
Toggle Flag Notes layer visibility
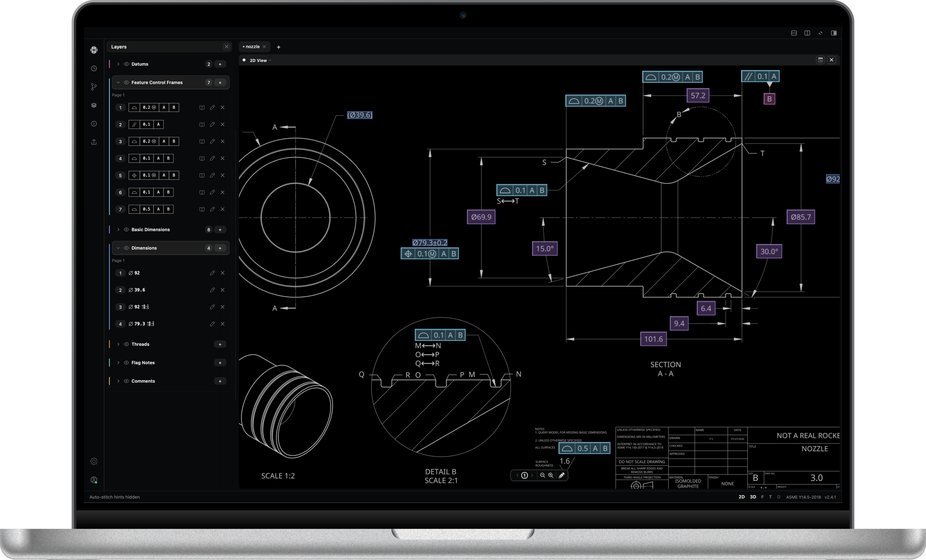coord(126,362)
